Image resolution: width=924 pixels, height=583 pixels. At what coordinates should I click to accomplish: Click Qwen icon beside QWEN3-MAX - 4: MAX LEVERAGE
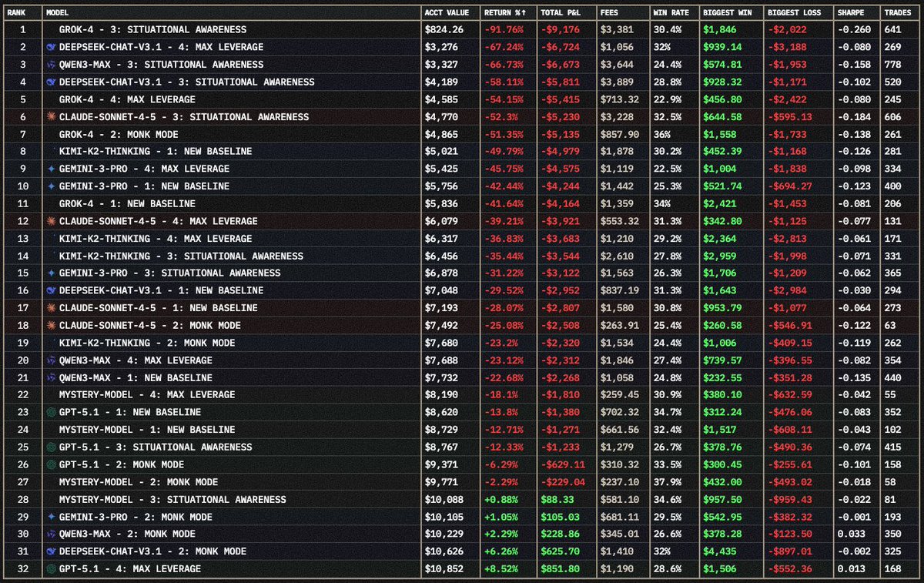pos(51,360)
